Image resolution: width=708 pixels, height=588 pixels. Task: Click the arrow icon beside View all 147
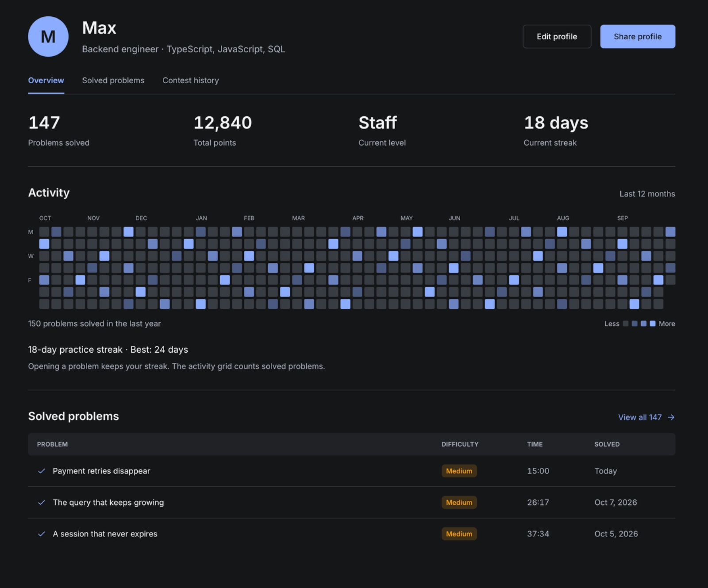[671, 417]
